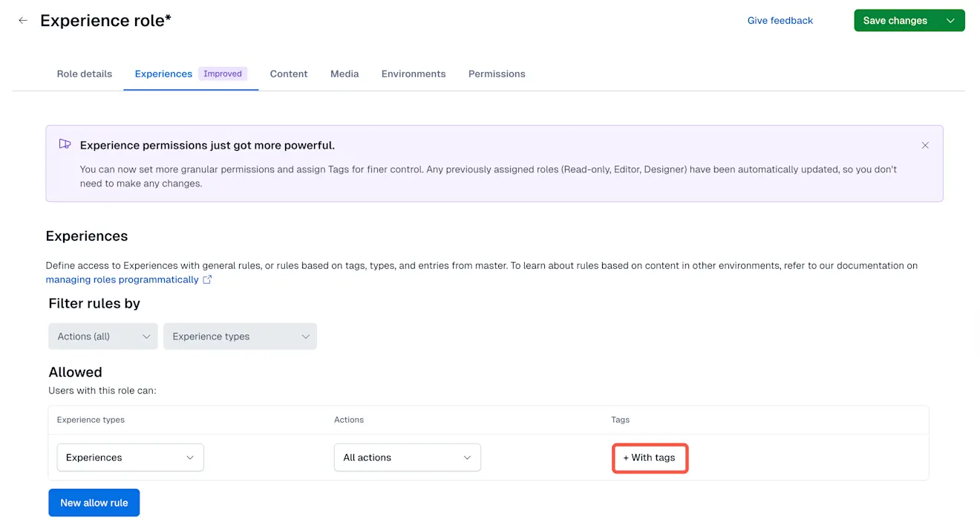The width and height of the screenshot is (980, 523).
Task: Expand the Experience types filter dropdown
Action: coord(240,337)
